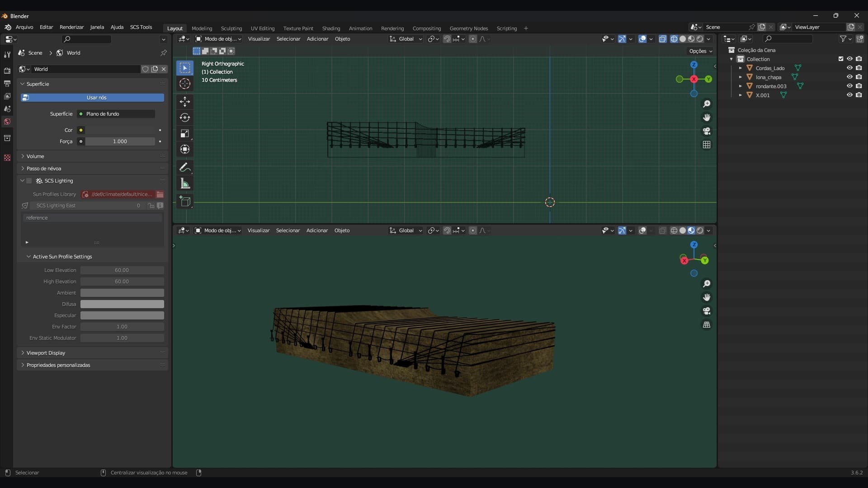
Task: Toggle visibility of X.001 object
Action: tap(849, 95)
